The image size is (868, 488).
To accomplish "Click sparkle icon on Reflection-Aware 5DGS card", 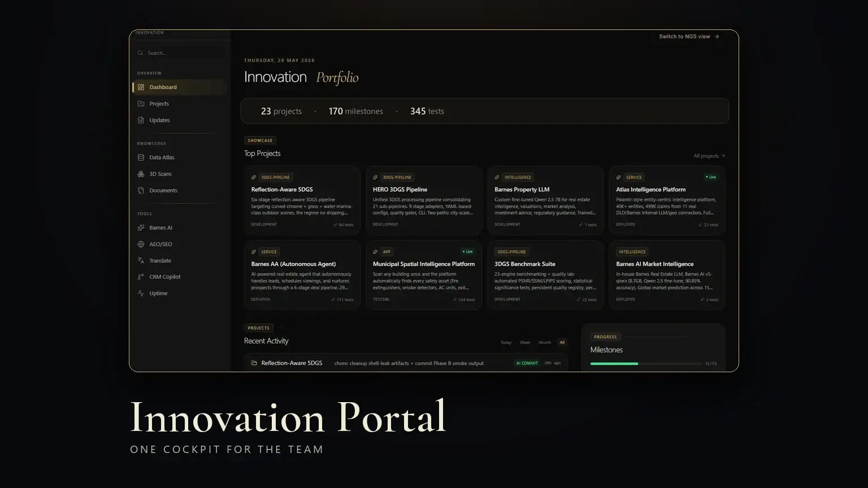I will (254, 177).
